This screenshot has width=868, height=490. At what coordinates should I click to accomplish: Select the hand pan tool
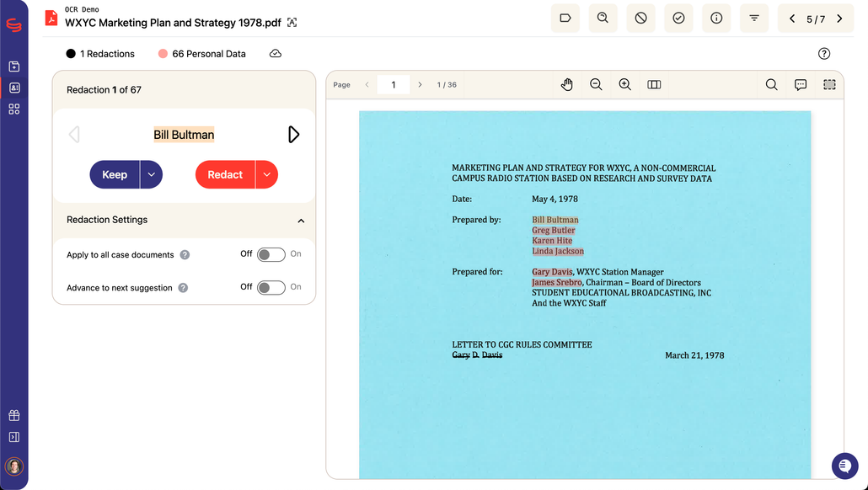567,85
